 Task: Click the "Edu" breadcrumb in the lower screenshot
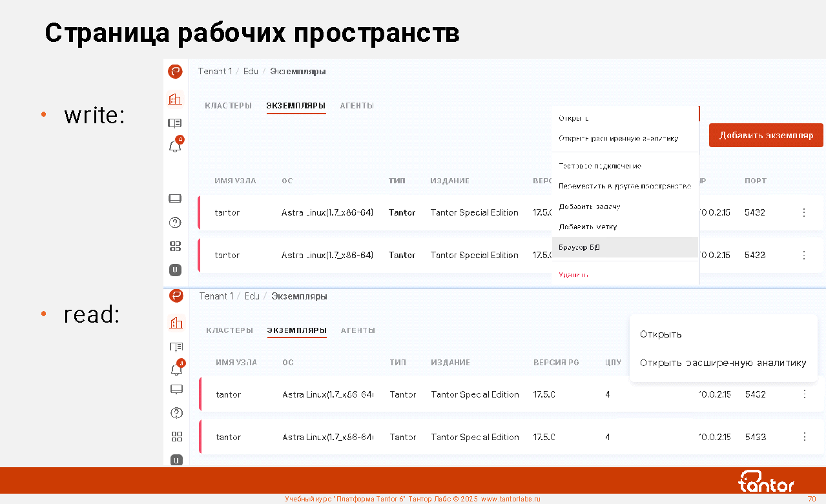252,296
